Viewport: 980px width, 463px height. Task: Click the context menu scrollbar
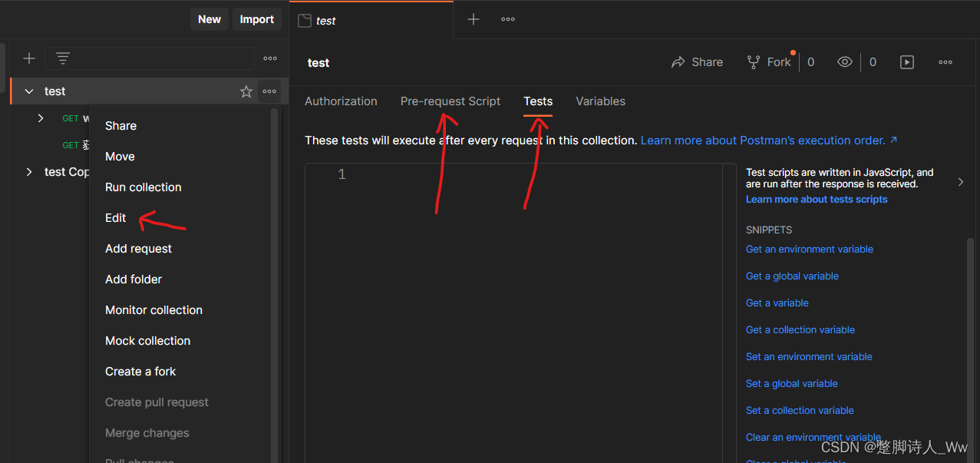point(275,284)
